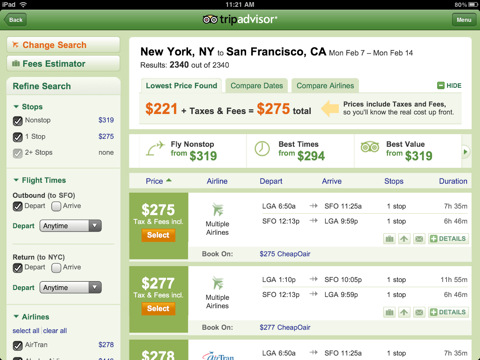Open the $275 CheapOair booking link
The width and height of the screenshot is (480, 360).
click(285, 254)
